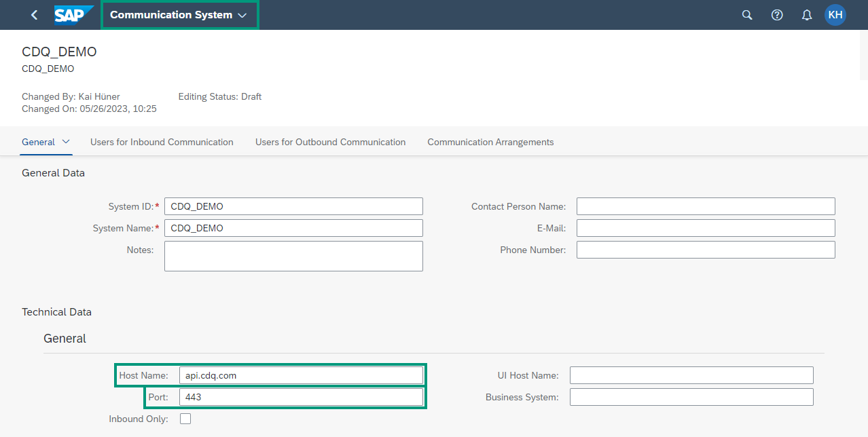Edit the Port value field
The height and width of the screenshot is (437, 868).
click(x=302, y=396)
